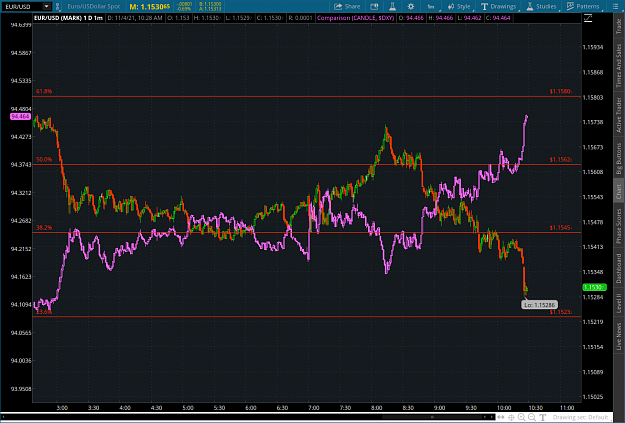Switch to the Times And Sales side tab

point(619,66)
